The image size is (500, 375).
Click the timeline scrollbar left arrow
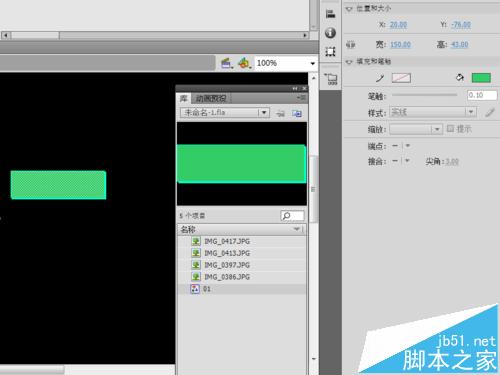click(6, 35)
